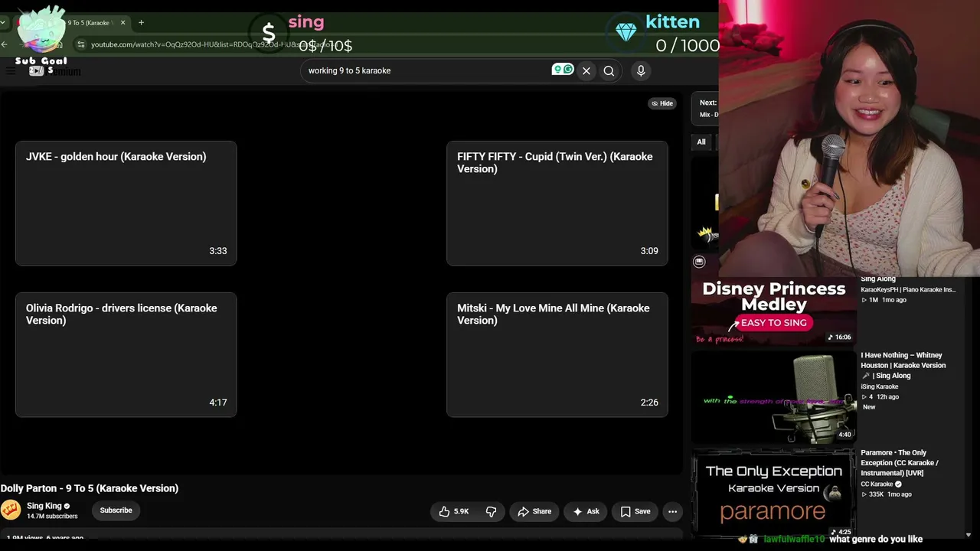Close the 9 To 5 Karaoke browser tab

click(x=122, y=23)
